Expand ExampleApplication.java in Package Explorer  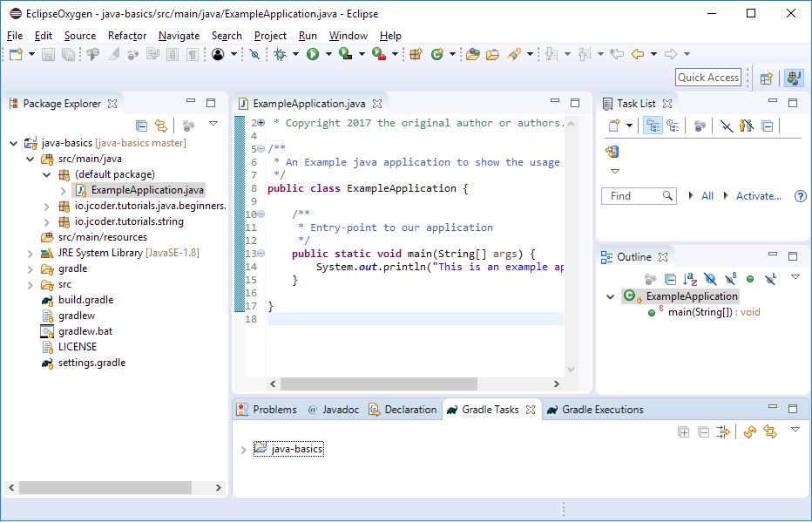point(64,191)
